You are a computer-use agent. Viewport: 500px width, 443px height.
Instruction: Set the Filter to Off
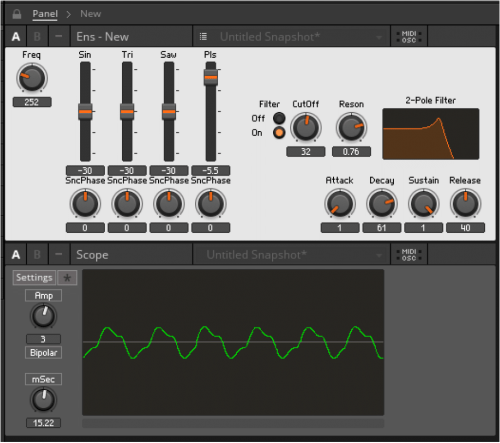(279, 118)
